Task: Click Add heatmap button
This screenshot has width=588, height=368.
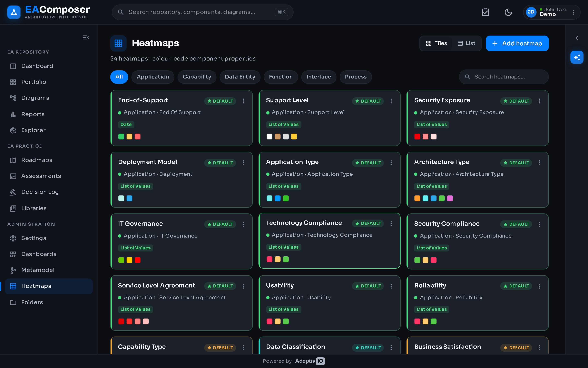Action: click(517, 43)
